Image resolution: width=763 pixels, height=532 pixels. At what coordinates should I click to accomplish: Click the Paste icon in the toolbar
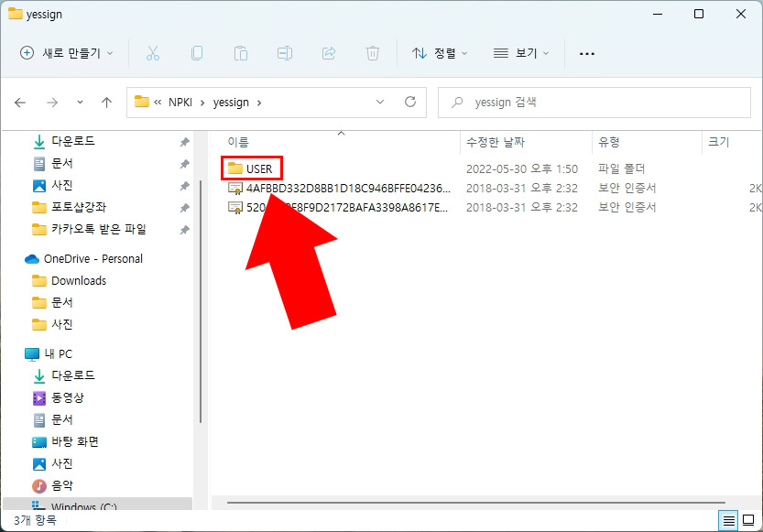241,53
